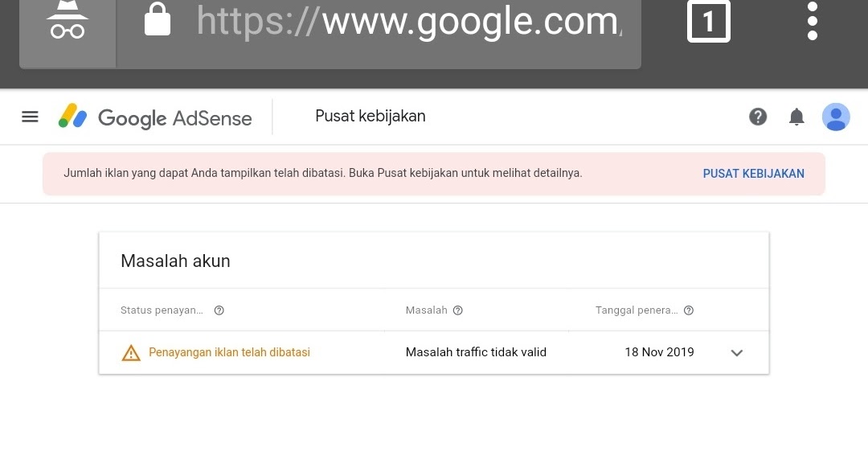Screen dimensions: 868x456
Task: Expand the Masalah traffic tidak valid row
Action: tap(736, 353)
